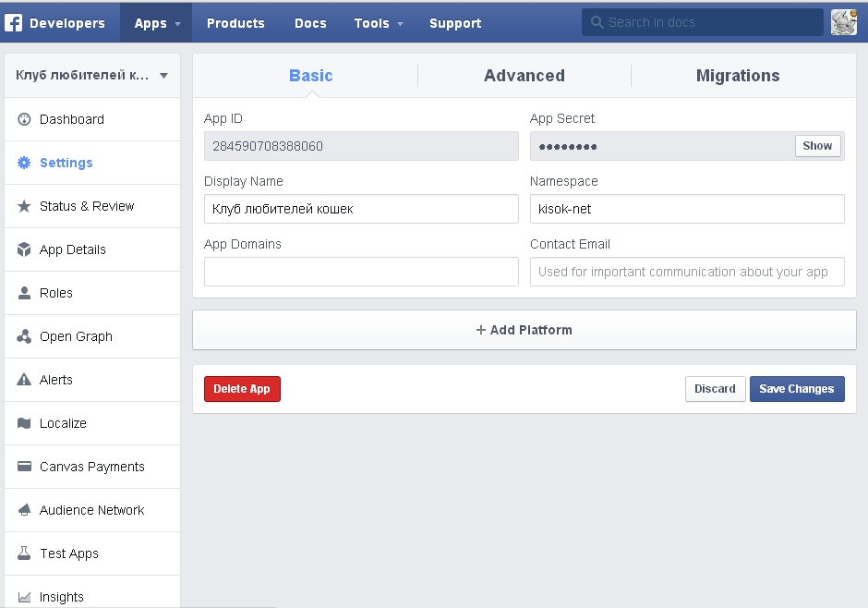868x608 pixels.
Task: Open the user profile avatar
Action: tap(844, 22)
